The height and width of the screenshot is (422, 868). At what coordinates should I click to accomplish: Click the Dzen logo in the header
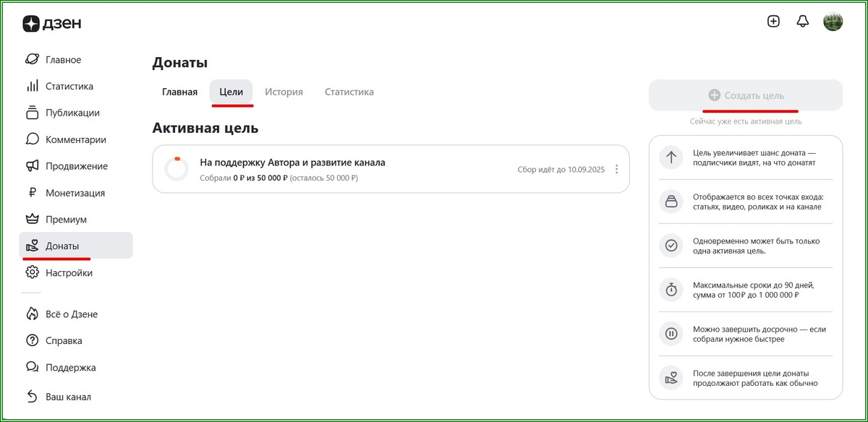coord(51,23)
